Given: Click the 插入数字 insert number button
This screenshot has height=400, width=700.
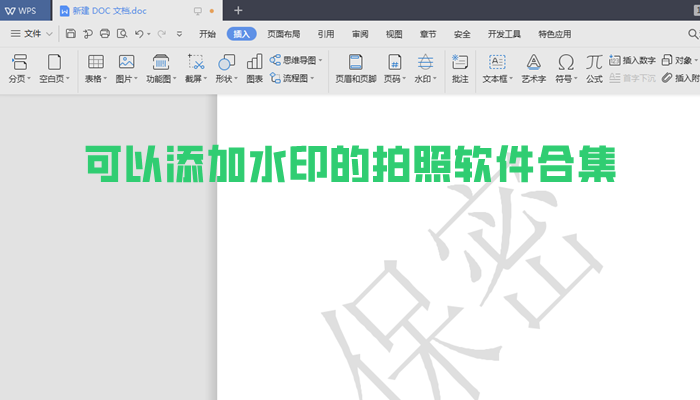Looking at the screenshot, I should tap(632, 60).
